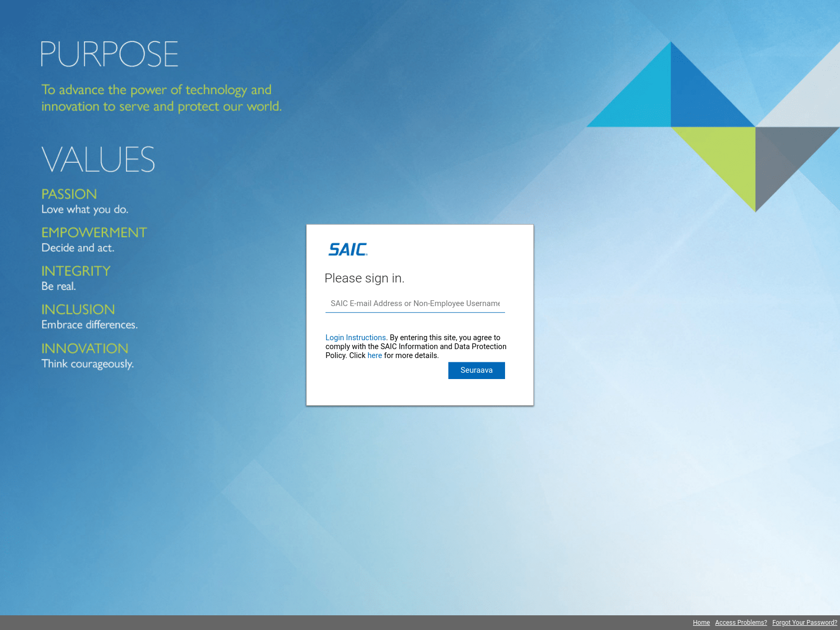Viewport: 840px width, 630px height.
Task: Click the 'Be real.' text
Action: [x=59, y=286]
